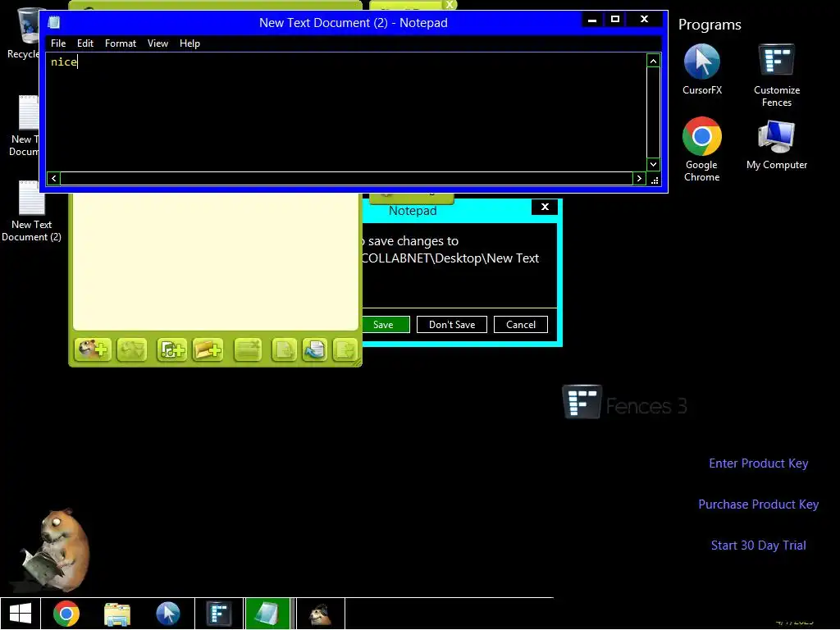The image size is (840, 630).
Task: Click the remove list entry icon
Action: [248, 349]
